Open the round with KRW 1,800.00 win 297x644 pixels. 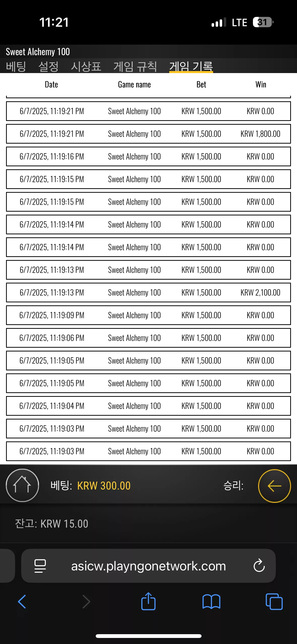(x=148, y=134)
